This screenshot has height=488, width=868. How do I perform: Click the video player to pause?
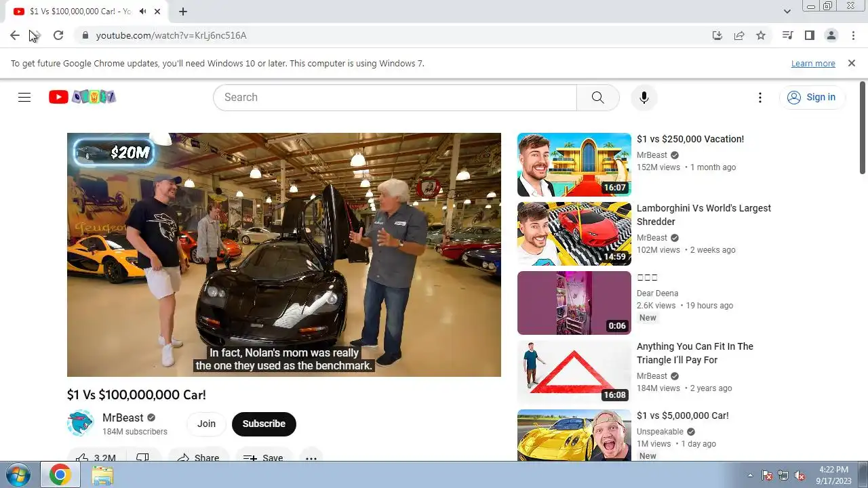[284, 254]
